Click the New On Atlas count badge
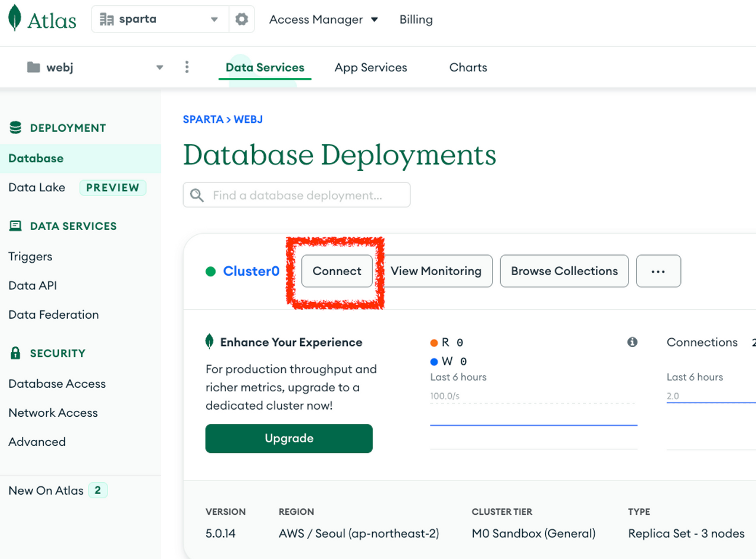The image size is (756, 559). pos(98,491)
